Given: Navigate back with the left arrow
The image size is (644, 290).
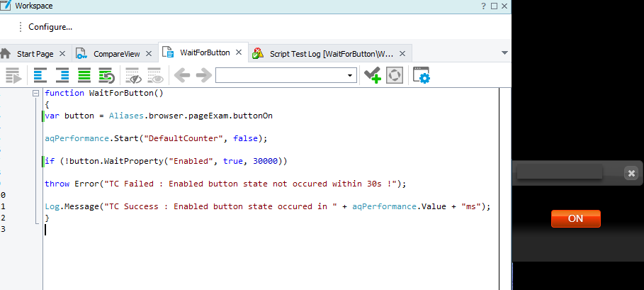Looking at the screenshot, I should (182, 75).
